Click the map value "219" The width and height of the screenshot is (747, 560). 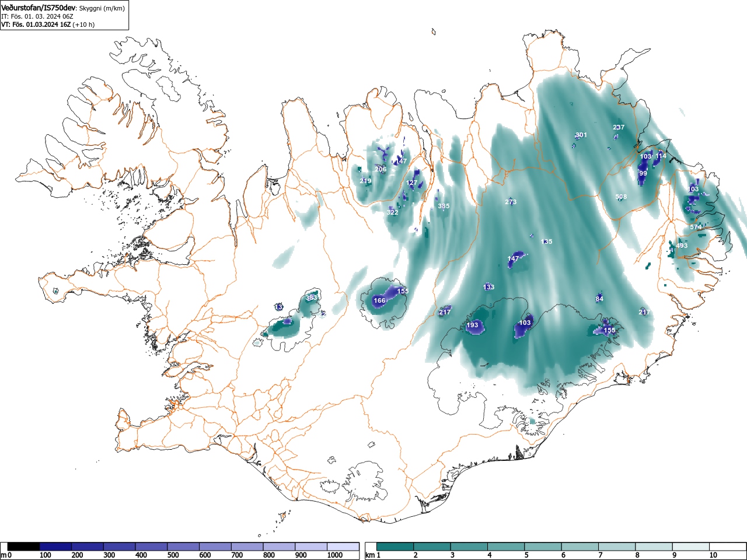(365, 181)
